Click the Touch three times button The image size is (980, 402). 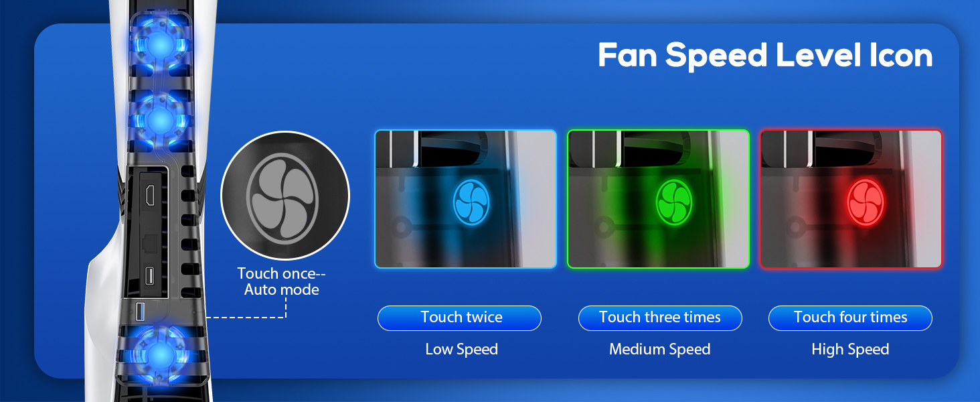pyautogui.click(x=660, y=318)
